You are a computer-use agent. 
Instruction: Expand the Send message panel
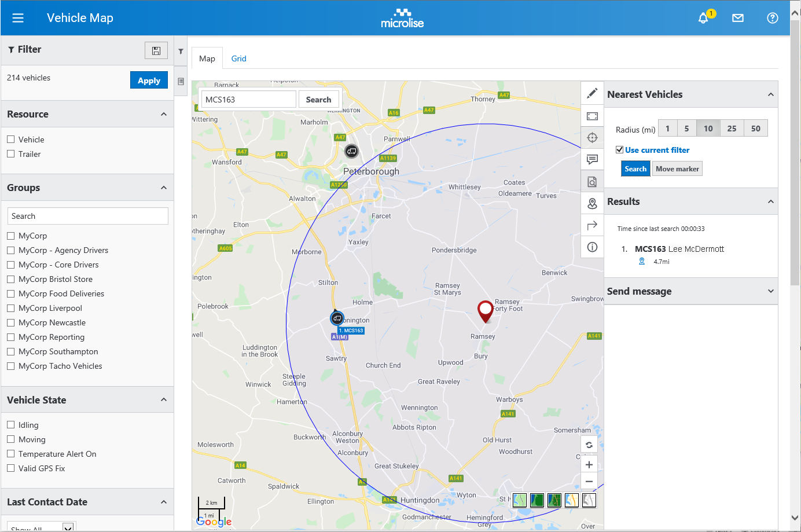click(771, 291)
